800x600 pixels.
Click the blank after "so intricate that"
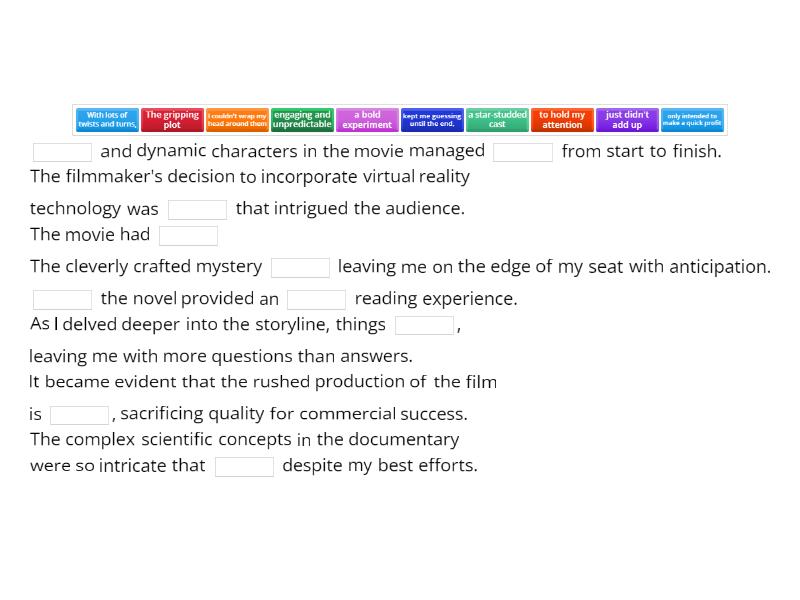click(244, 466)
